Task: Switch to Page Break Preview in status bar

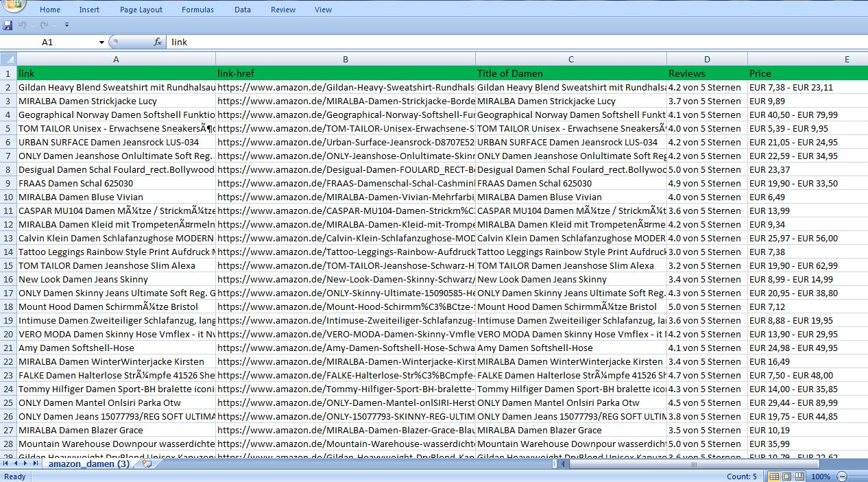Action: [x=799, y=477]
